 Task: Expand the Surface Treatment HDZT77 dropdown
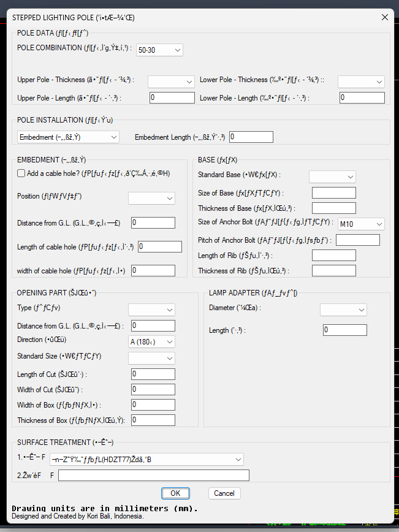146,460
